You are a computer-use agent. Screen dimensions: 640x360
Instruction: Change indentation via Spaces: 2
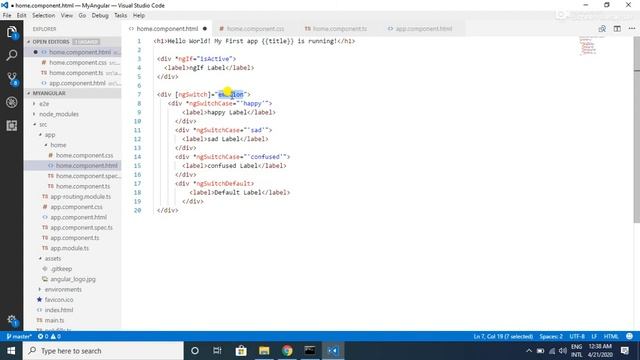pos(551,336)
